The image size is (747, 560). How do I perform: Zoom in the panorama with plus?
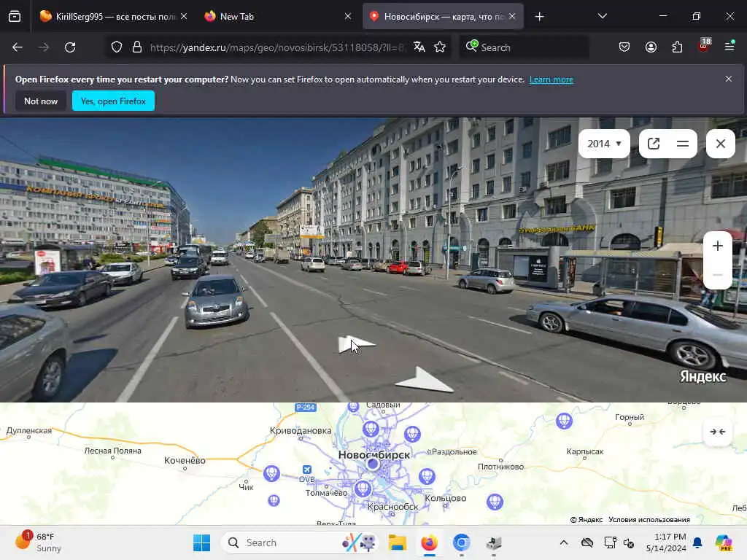pyautogui.click(x=718, y=246)
